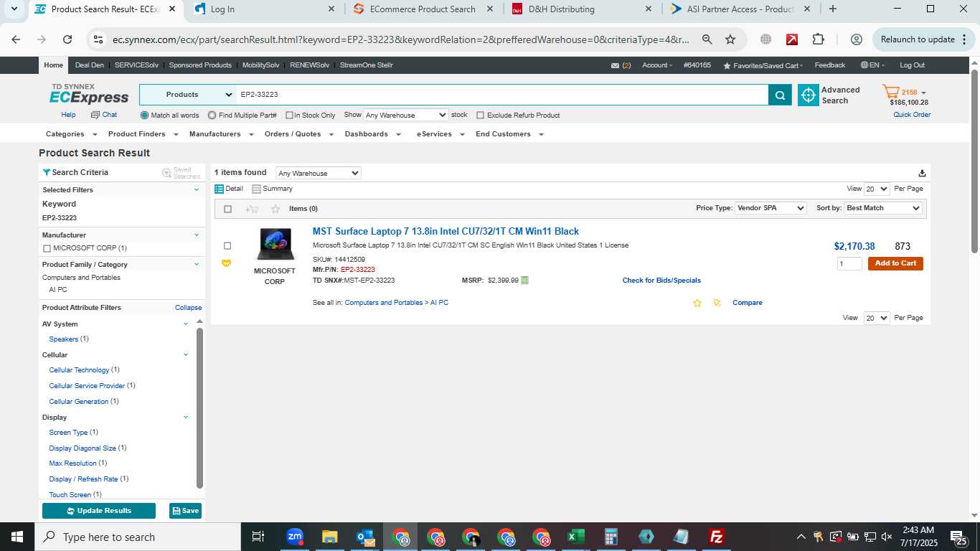The width and height of the screenshot is (980, 551).
Task: Click the TD SYNNEX ECExpress logo
Action: point(90,94)
